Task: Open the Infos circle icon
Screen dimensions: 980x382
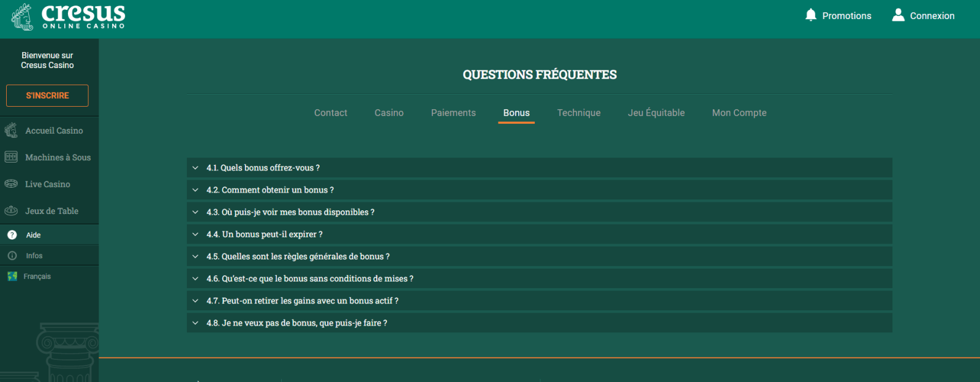Action: point(12,256)
